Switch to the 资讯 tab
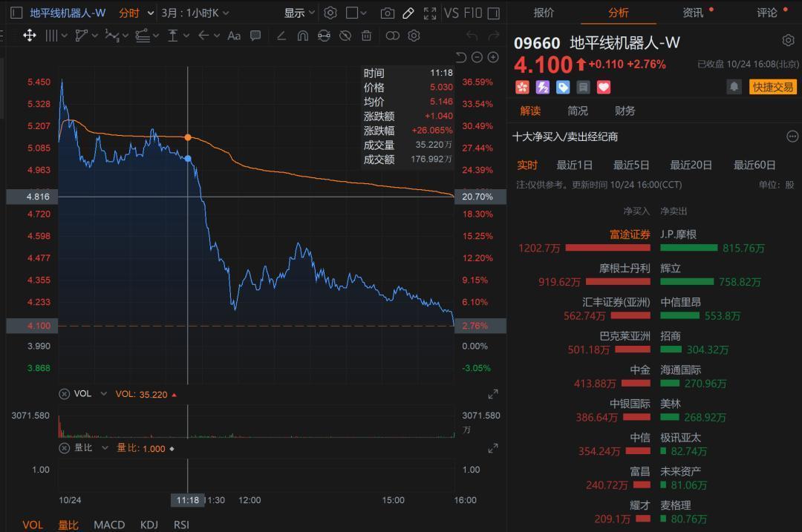 [x=693, y=13]
